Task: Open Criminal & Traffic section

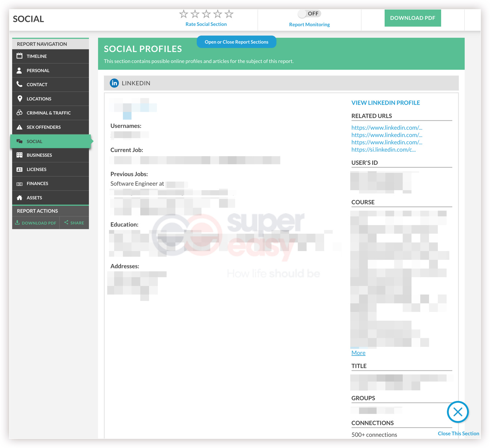Action: [x=50, y=113]
